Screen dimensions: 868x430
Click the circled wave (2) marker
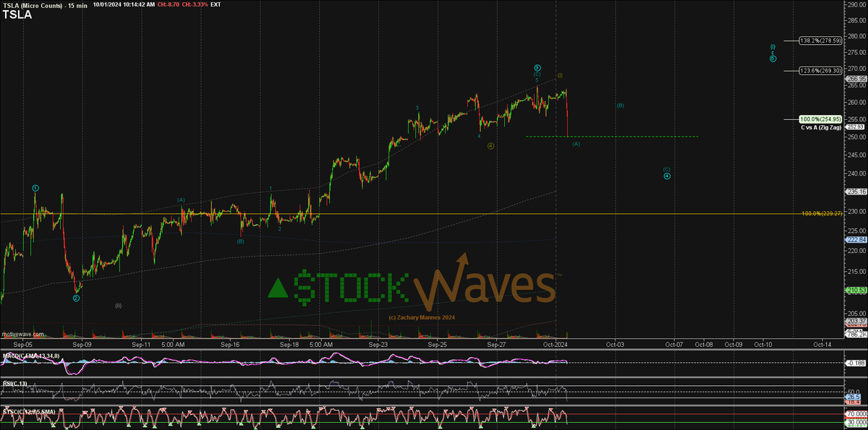[75, 297]
